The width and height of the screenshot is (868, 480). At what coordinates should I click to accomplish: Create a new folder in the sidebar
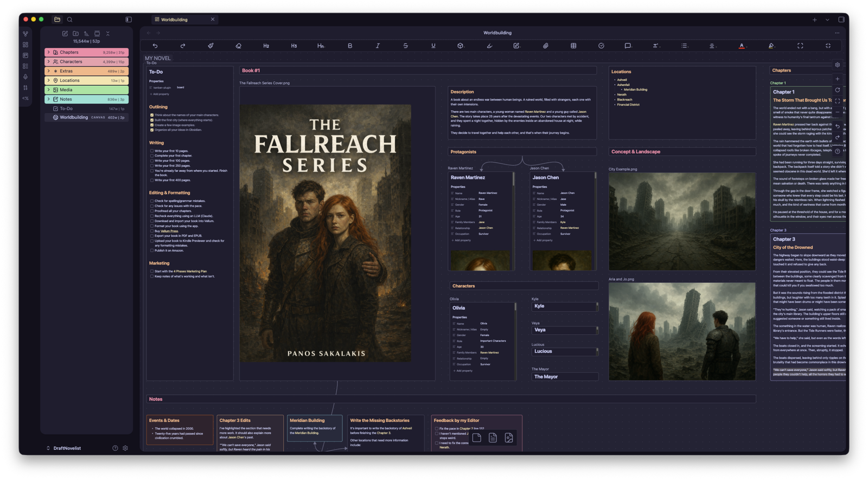pyautogui.click(x=76, y=34)
